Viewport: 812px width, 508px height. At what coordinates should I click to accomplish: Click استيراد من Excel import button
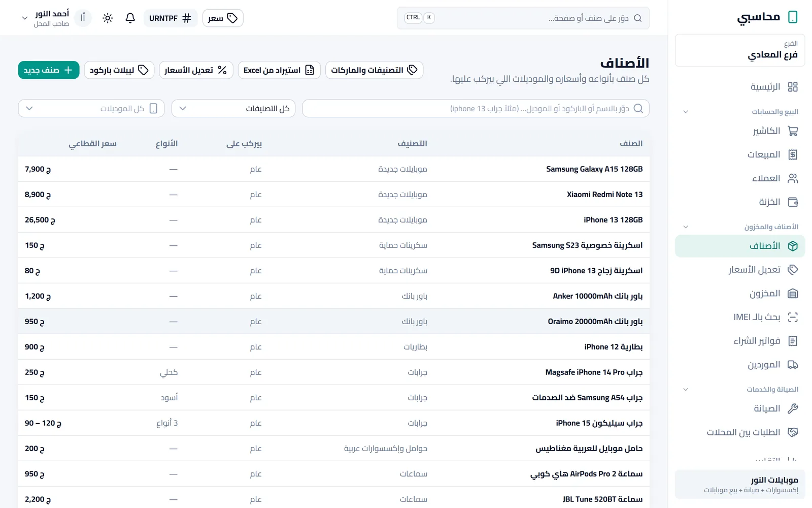(279, 70)
